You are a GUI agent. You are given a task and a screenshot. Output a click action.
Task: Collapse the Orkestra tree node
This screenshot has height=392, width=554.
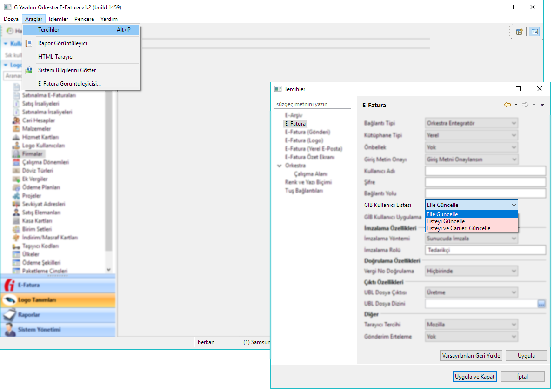[x=279, y=166]
